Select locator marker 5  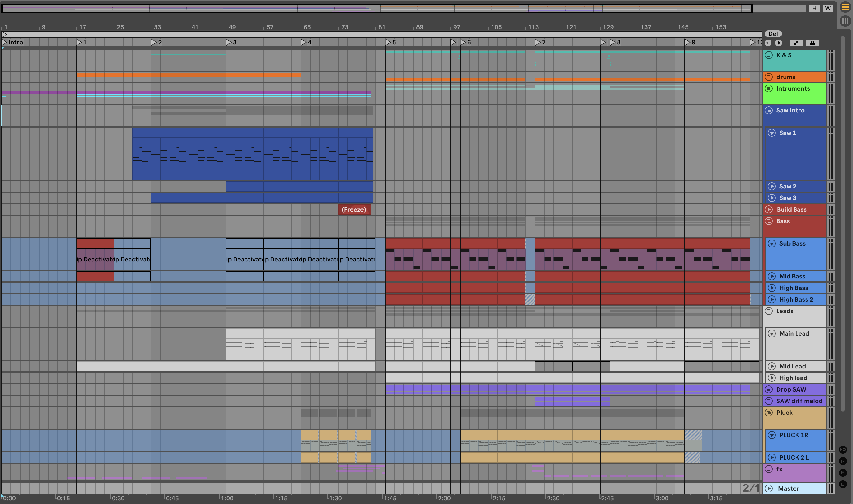tap(388, 42)
